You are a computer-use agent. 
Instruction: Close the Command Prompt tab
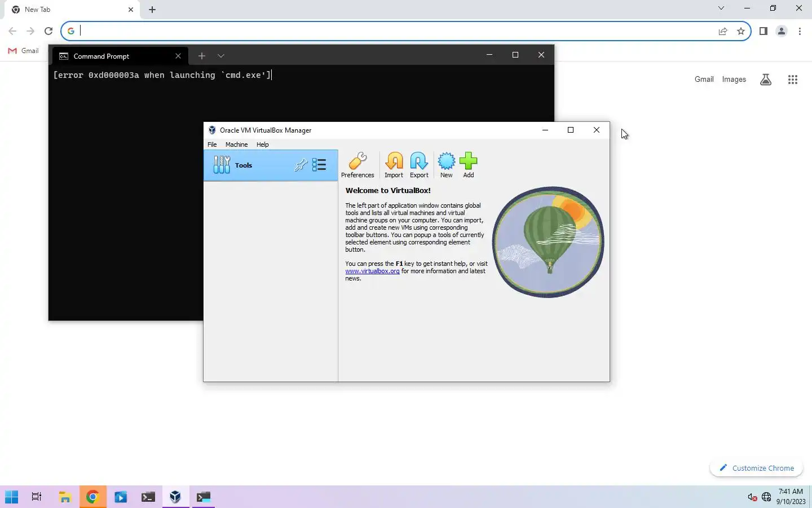[178, 56]
